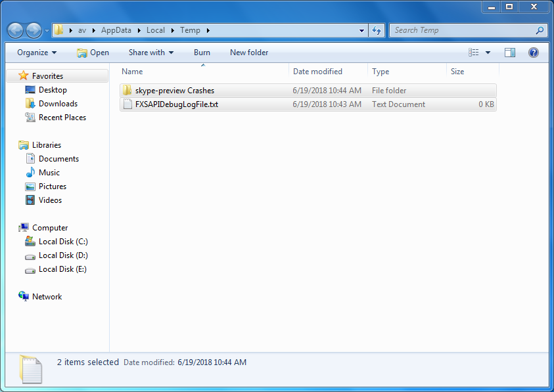Open the address bar history dropdown
The width and height of the screenshot is (554, 392).
pos(362,30)
